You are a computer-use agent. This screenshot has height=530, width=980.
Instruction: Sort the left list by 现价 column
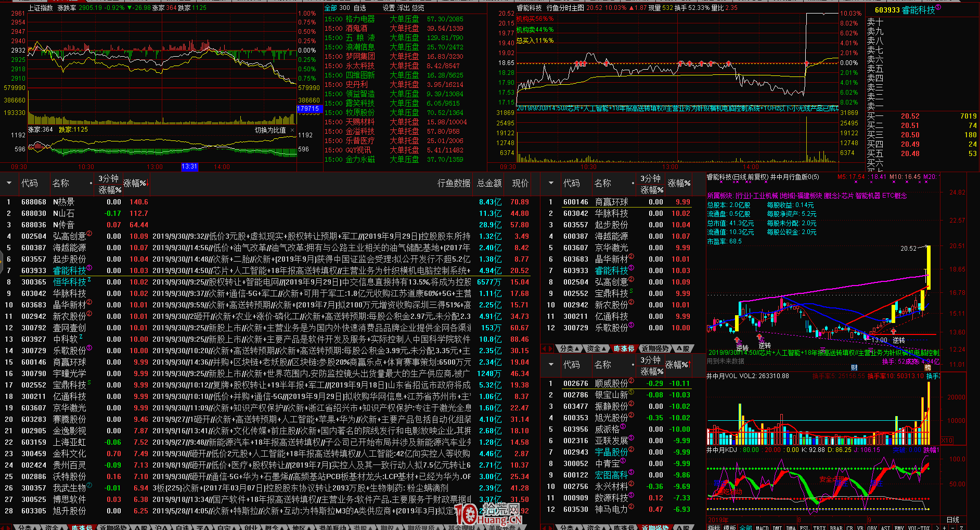coord(520,183)
